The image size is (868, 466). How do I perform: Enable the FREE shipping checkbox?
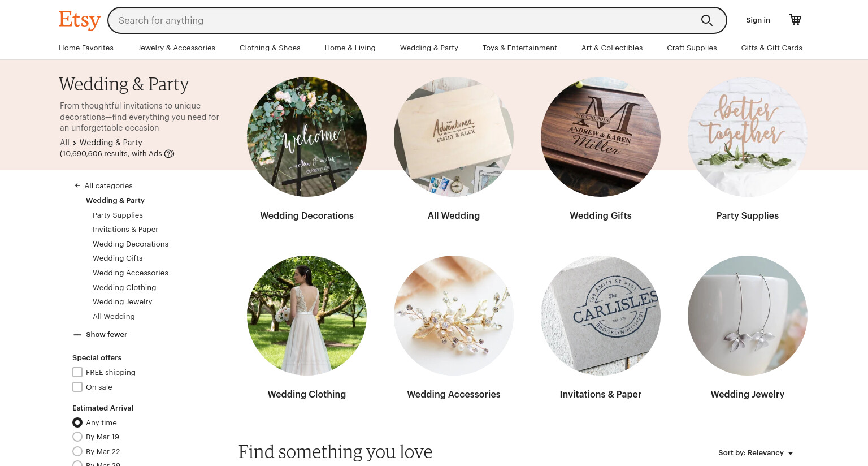tap(77, 372)
